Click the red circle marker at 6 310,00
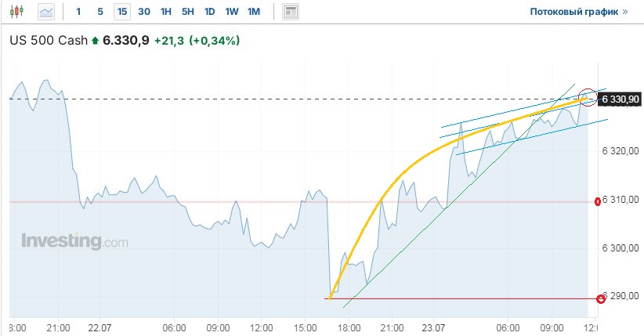This screenshot has height=336, width=644. click(601, 202)
